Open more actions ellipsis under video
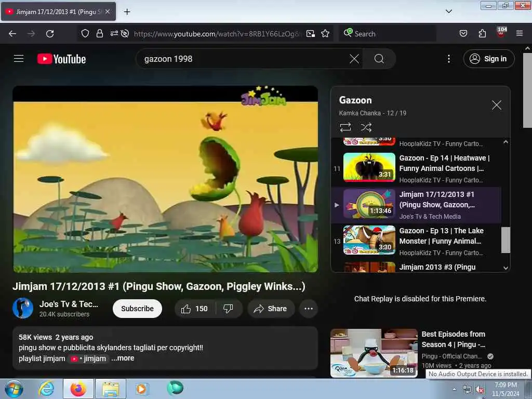Viewport: 532px width, 399px height. [309, 309]
